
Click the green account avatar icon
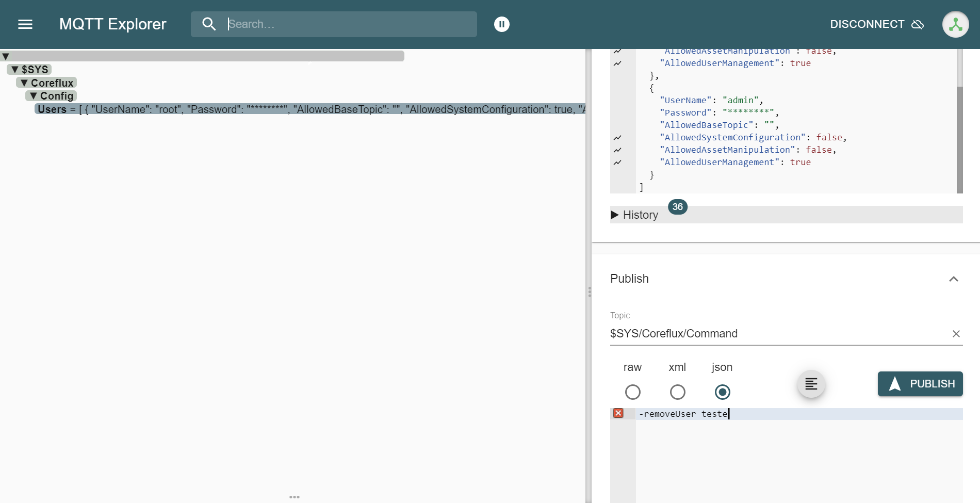coord(955,24)
